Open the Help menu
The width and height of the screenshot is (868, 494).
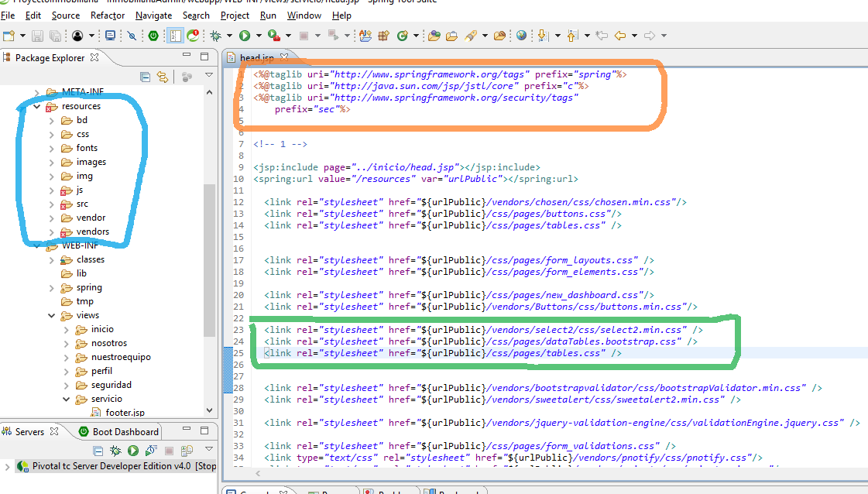coord(341,15)
